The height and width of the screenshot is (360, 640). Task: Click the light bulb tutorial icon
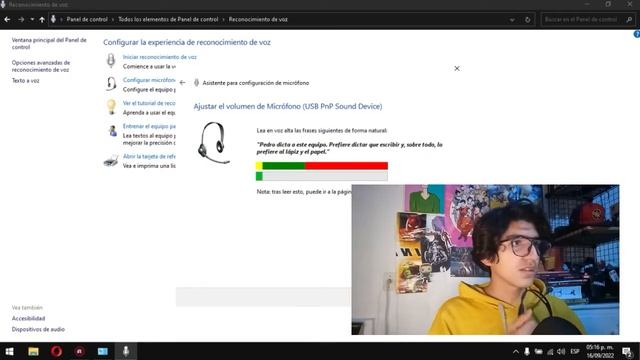coord(111,107)
